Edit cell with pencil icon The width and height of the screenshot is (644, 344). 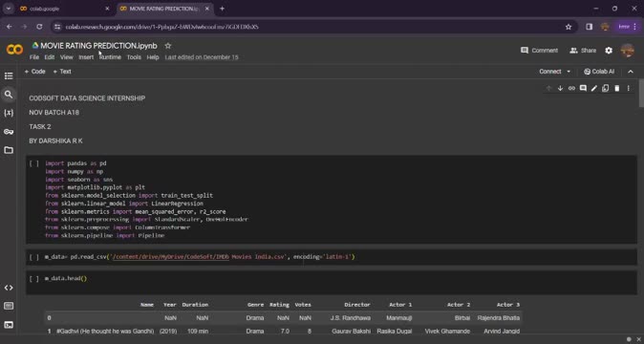(x=594, y=88)
